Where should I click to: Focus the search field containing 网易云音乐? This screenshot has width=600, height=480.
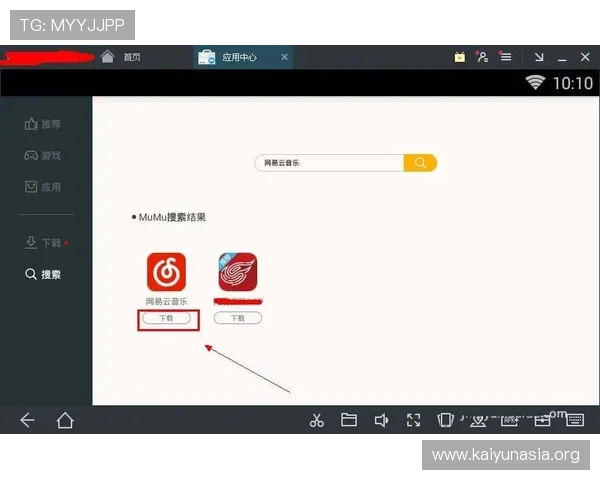tap(329, 163)
